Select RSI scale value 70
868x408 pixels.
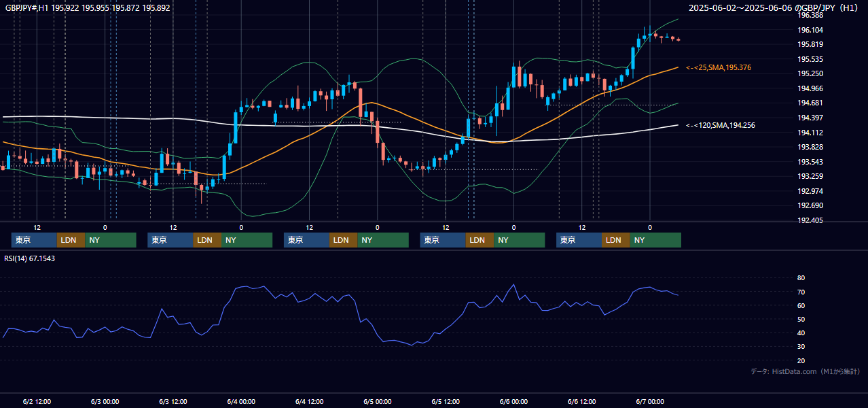click(x=801, y=292)
